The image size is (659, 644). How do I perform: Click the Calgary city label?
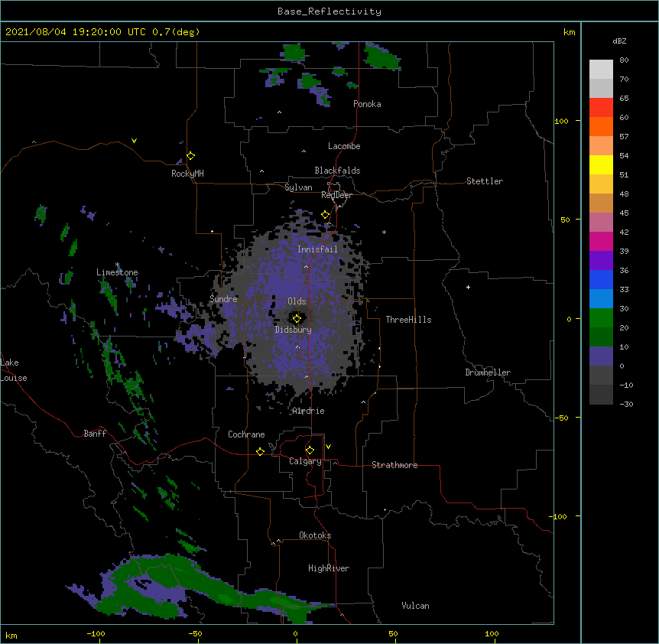[x=305, y=461]
